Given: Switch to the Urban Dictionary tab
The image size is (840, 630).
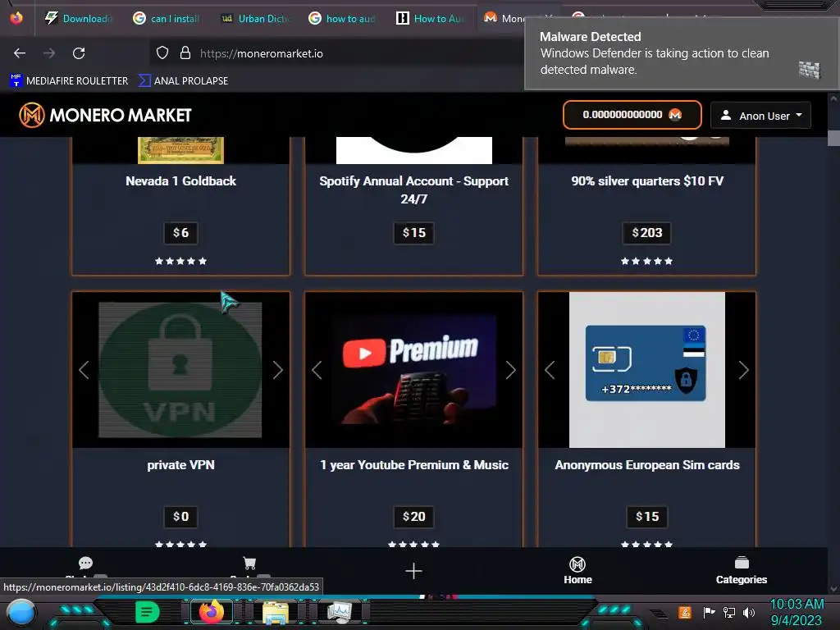Looking at the screenshot, I should coord(256,19).
